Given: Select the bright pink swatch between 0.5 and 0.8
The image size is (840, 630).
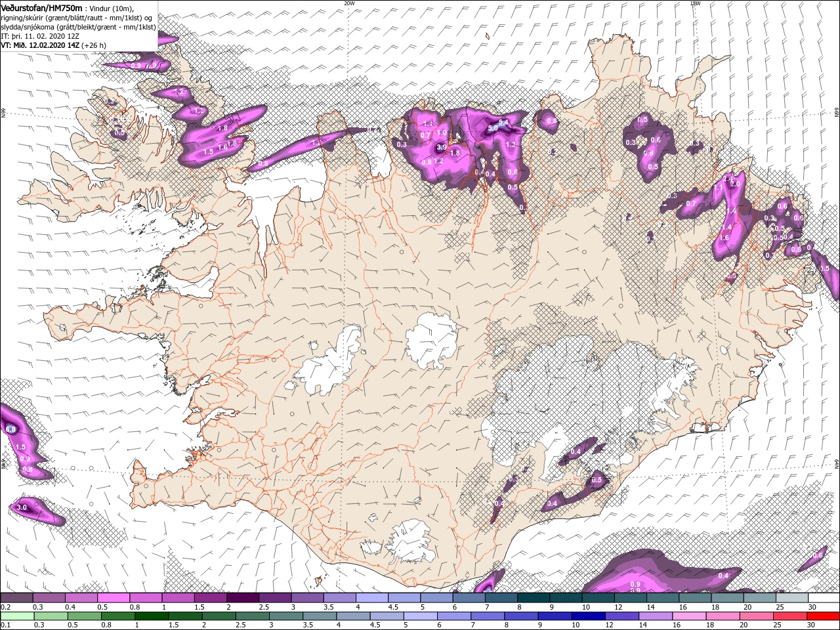Looking at the screenshot, I should pyautogui.click(x=113, y=598).
